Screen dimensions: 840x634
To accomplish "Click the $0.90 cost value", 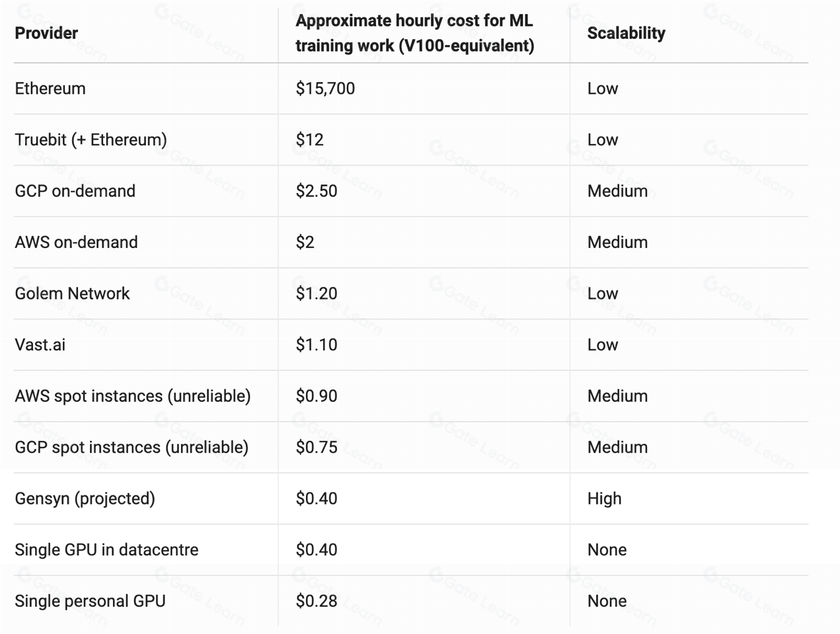I will [x=316, y=396].
